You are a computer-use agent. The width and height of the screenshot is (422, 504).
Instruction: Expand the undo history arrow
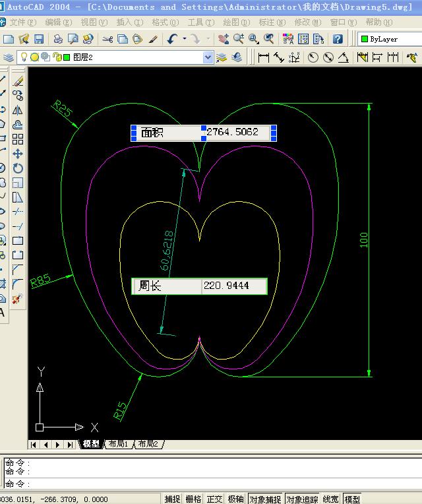185,39
